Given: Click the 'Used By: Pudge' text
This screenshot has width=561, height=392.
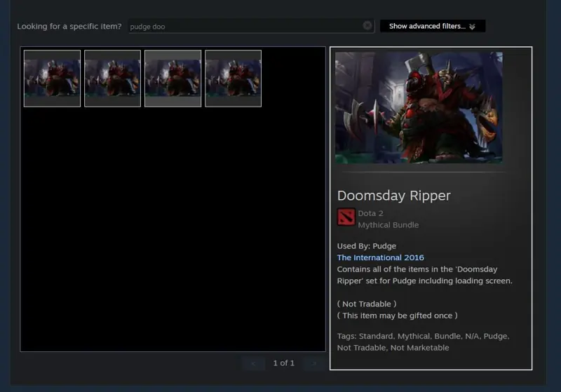Looking at the screenshot, I should [366, 246].
